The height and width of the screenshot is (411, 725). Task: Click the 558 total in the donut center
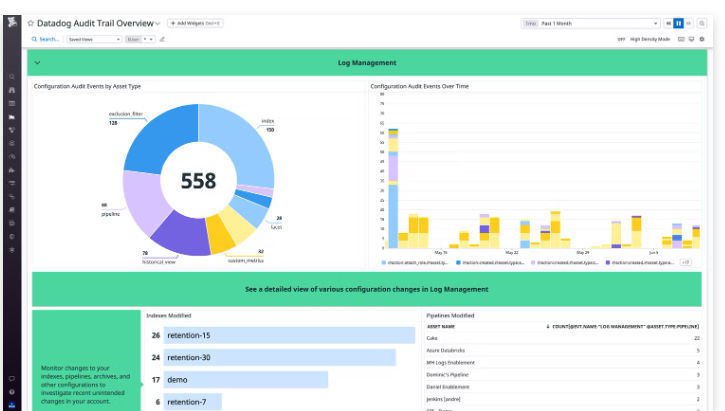[x=198, y=181]
